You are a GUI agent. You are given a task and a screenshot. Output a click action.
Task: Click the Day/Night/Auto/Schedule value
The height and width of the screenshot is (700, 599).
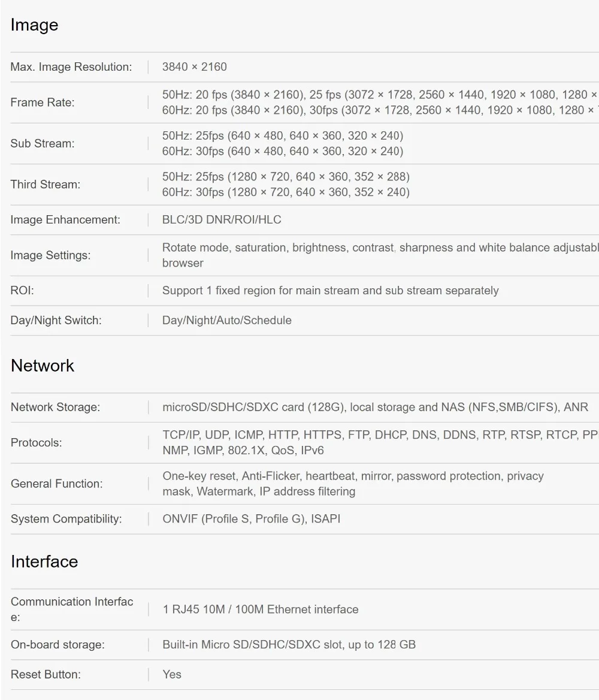click(x=227, y=321)
